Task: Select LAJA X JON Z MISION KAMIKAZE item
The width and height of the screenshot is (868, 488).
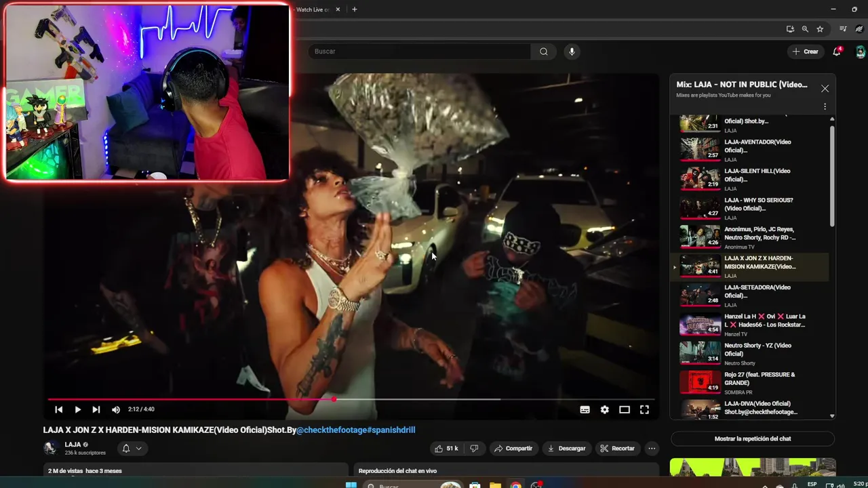Action: click(x=751, y=266)
